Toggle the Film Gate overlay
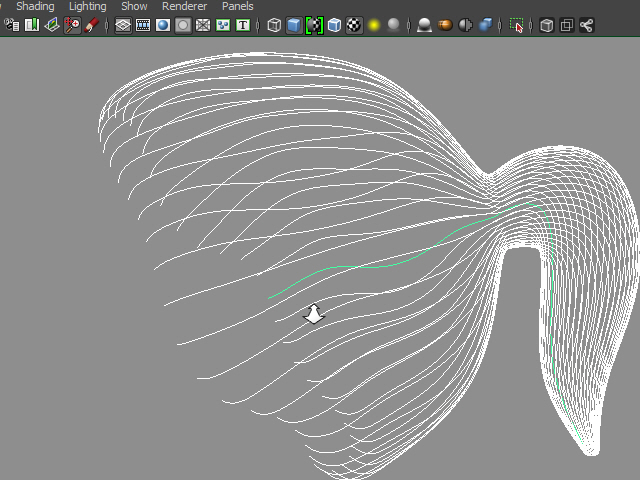640x480 pixels. (x=143, y=25)
